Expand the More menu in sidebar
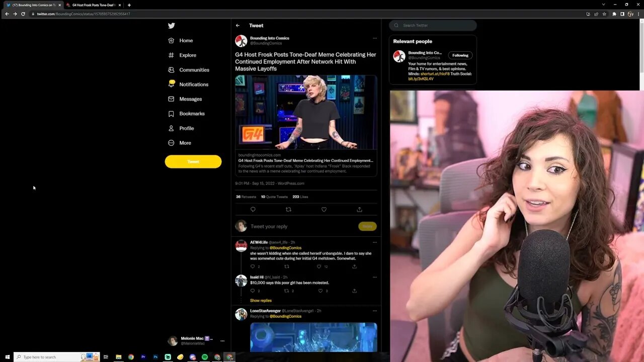644x362 pixels. pos(180,143)
